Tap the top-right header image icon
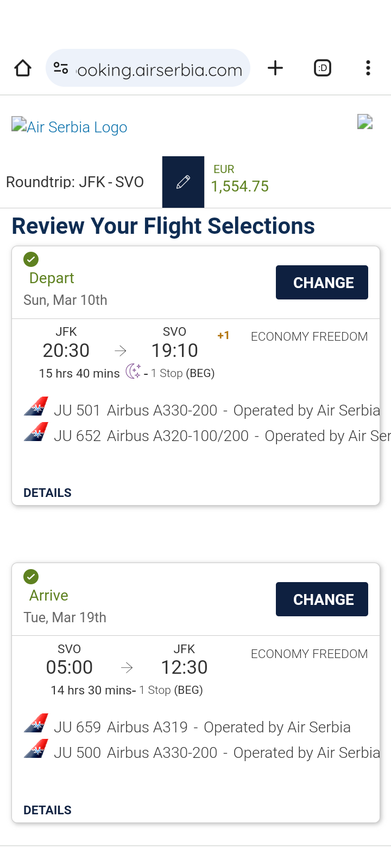391x868 pixels. [x=365, y=122]
